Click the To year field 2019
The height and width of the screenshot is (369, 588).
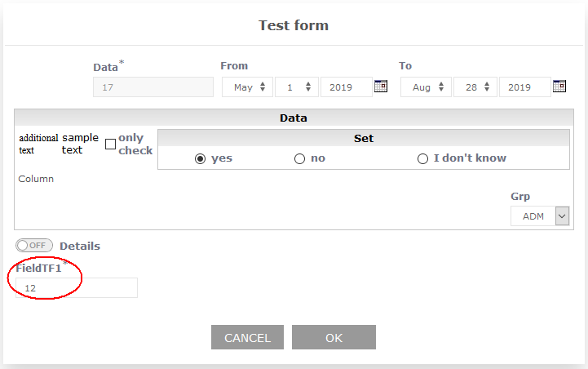pyautogui.click(x=524, y=87)
